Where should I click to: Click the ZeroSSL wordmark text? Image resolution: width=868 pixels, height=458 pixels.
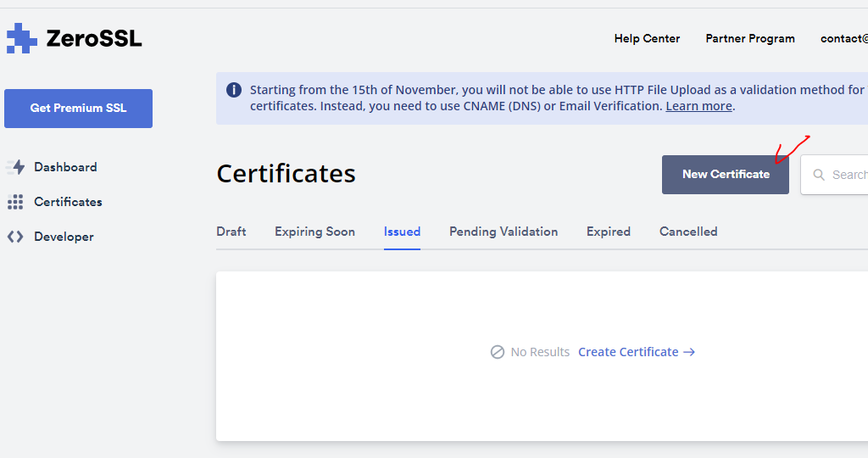(x=94, y=38)
